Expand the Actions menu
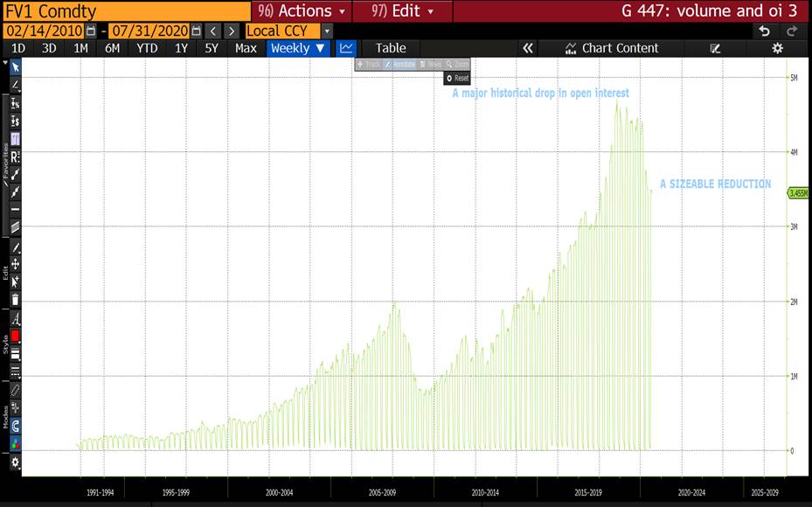This screenshot has height=507, width=812. [x=302, y=11]
